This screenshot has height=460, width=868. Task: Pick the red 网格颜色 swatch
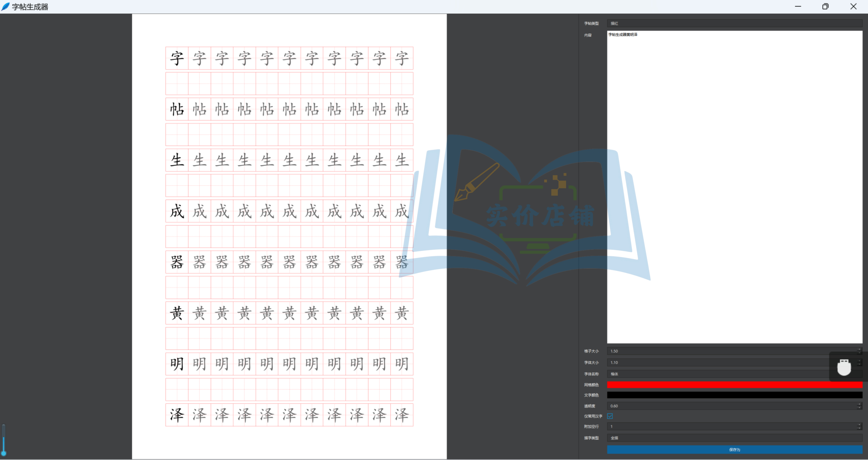(x=734, y=385)
